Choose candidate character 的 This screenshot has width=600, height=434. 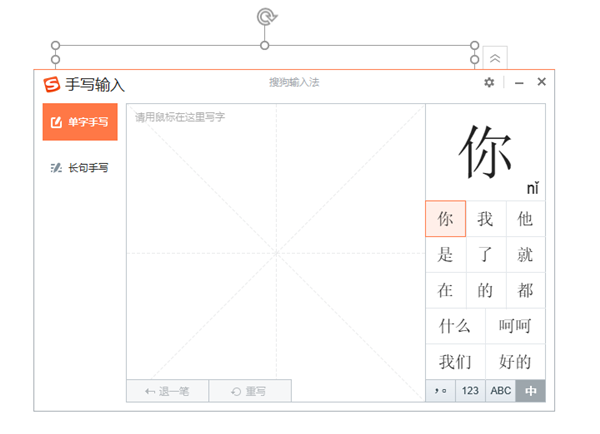pos(485,290)
